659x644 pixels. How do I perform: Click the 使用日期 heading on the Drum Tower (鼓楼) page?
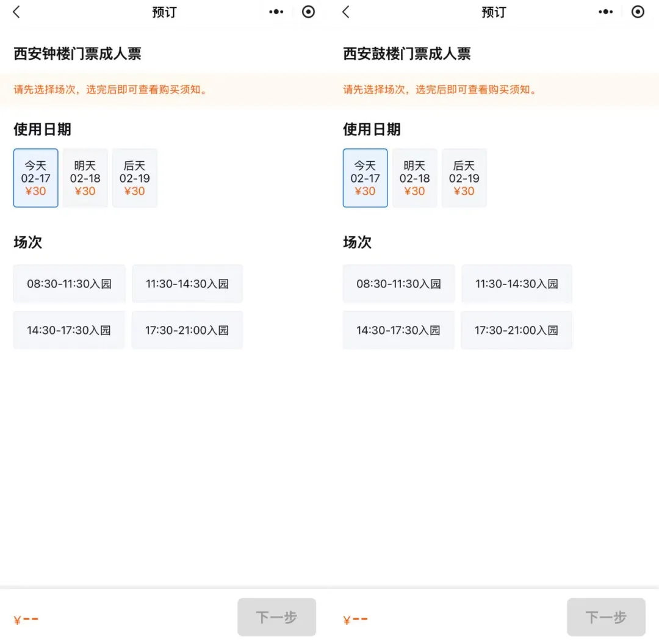[372, 129]
